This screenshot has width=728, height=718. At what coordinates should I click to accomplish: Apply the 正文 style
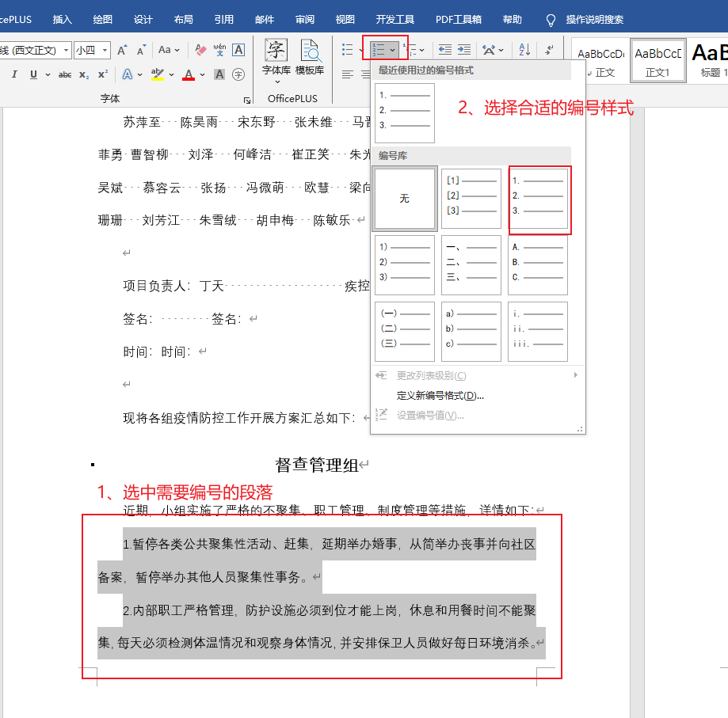600,61
